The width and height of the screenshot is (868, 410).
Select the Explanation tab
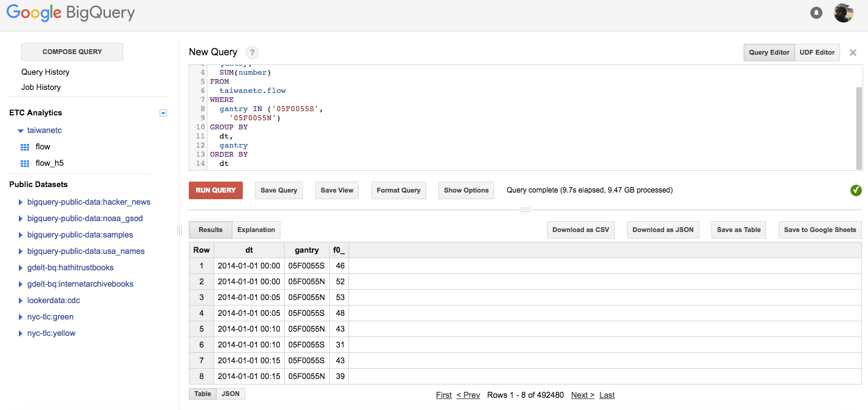coord(256,230)
